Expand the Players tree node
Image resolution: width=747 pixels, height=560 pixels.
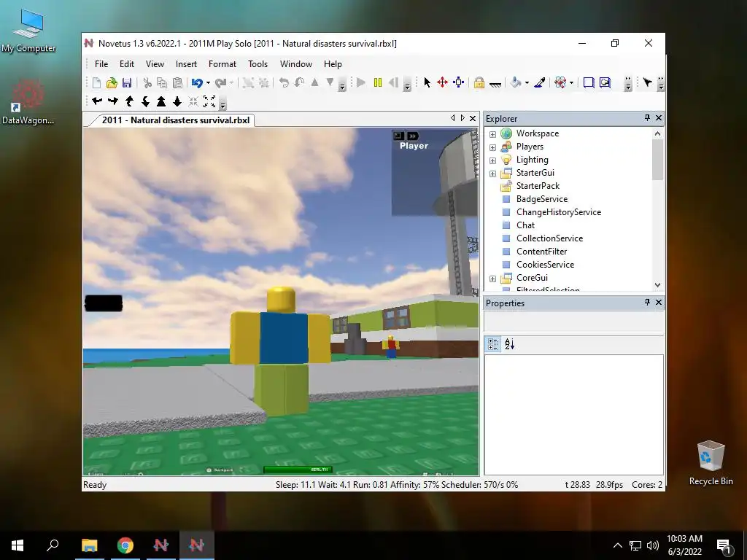pos(492,147)
